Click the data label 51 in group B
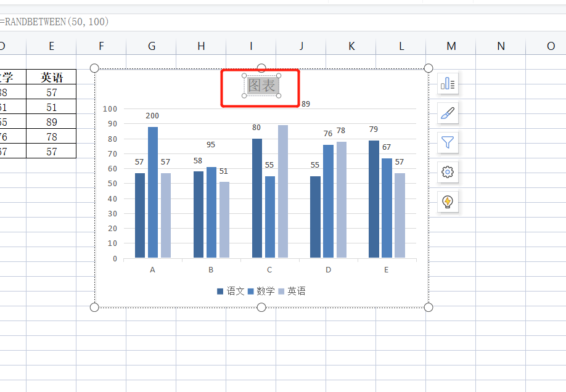Screen dimensions: 566x392 224,171
